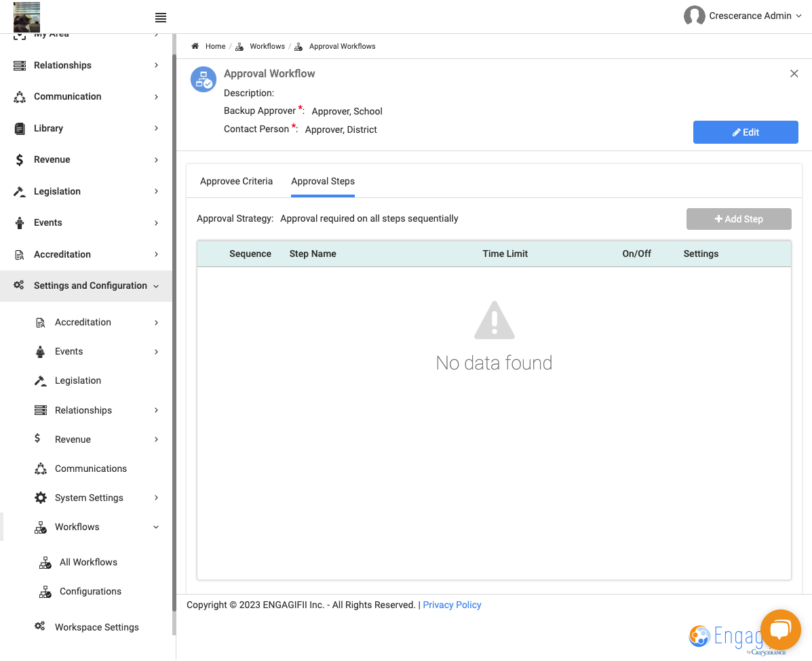812x661 pixels.
Task: Click the Relationships main menu icon
Action: tap(20, 65)
